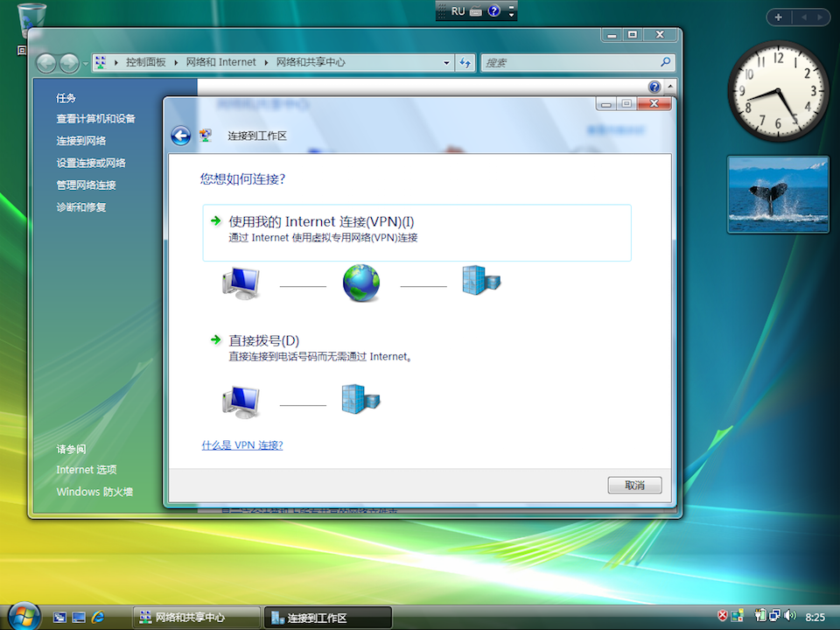
Task: Add a gadget with the sidebar plus
Action: [x=779, y=17]
